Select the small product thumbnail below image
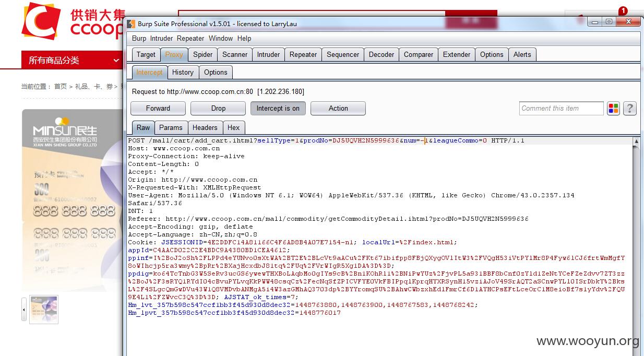The width and height of the screenshot is (644, 356). 44,310
